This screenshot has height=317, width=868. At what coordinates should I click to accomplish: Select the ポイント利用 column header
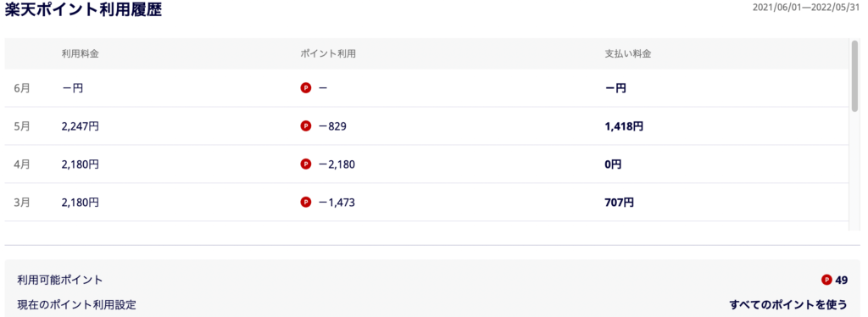coord(328,54)
